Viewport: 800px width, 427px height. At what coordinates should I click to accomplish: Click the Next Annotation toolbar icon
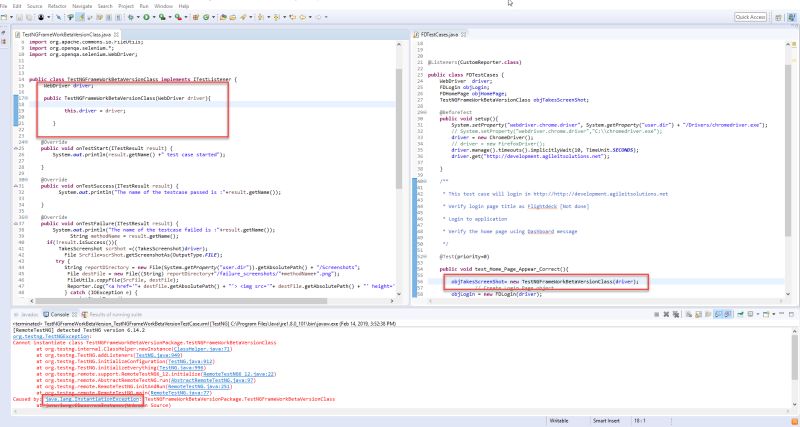pyautogui.click(x=261, y=17)
